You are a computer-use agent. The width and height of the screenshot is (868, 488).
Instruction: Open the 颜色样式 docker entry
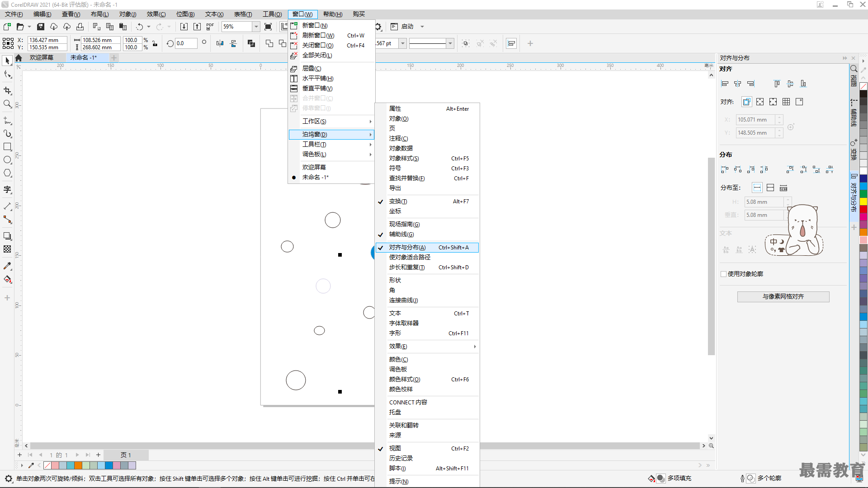coord(427,380)
